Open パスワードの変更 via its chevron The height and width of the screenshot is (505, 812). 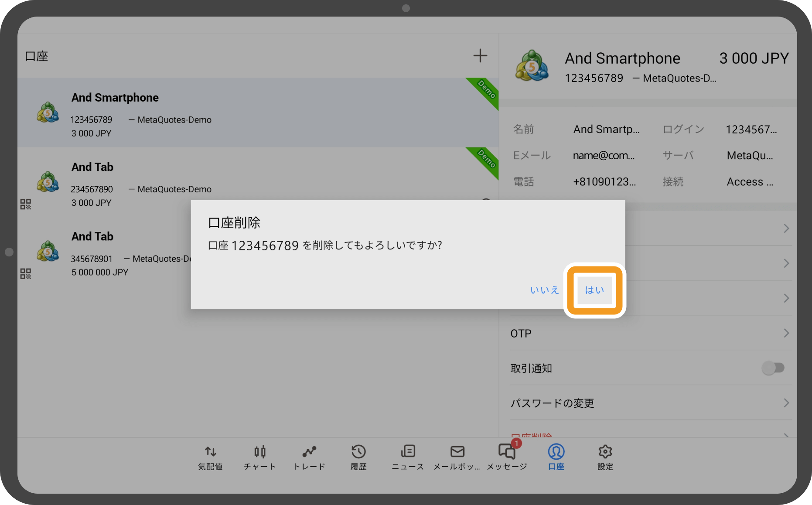click(786, 403)
